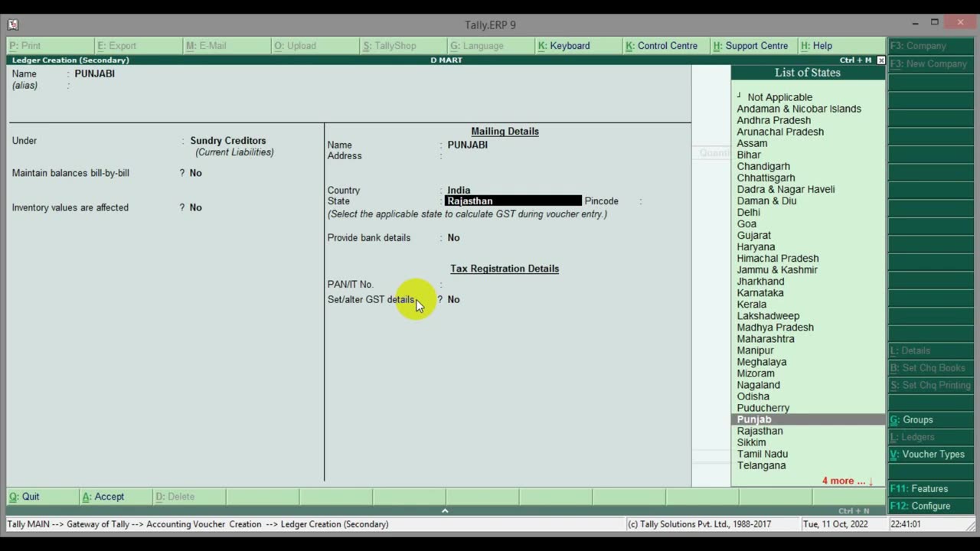This screenshot has height=551, width=980.
Task: Click F3: New Company button
Action: coord(931,64)
